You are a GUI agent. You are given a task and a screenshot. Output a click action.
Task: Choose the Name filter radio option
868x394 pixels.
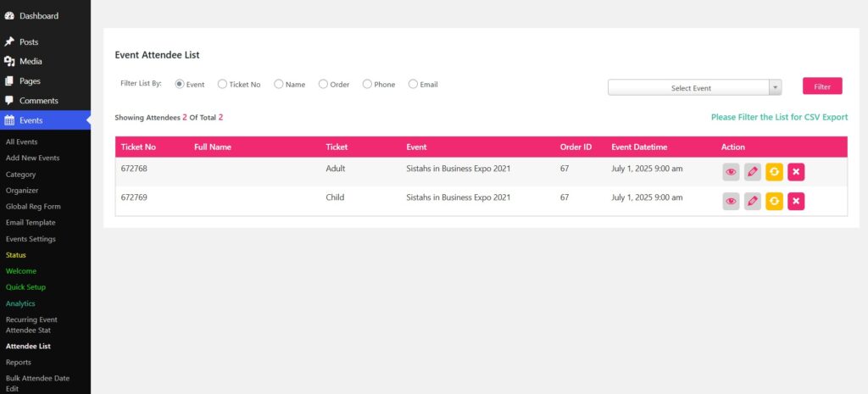pyautogui.click(x=278, y=85)
